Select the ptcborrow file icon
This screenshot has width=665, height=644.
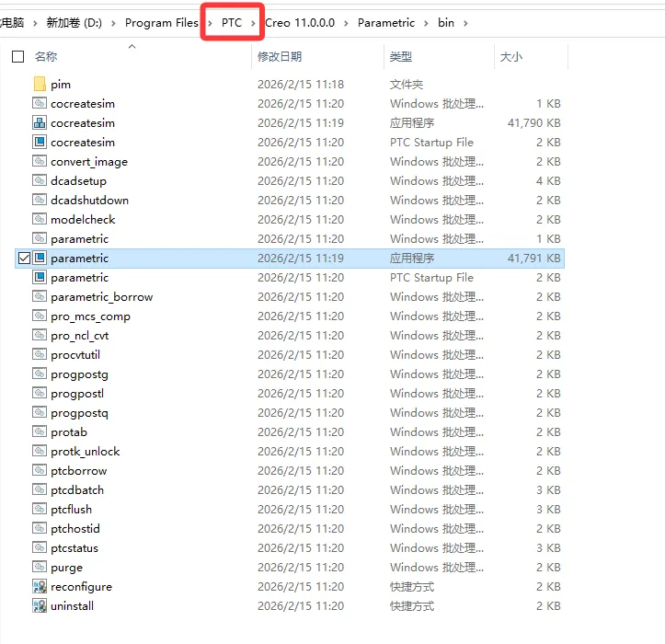pos(40,470)
